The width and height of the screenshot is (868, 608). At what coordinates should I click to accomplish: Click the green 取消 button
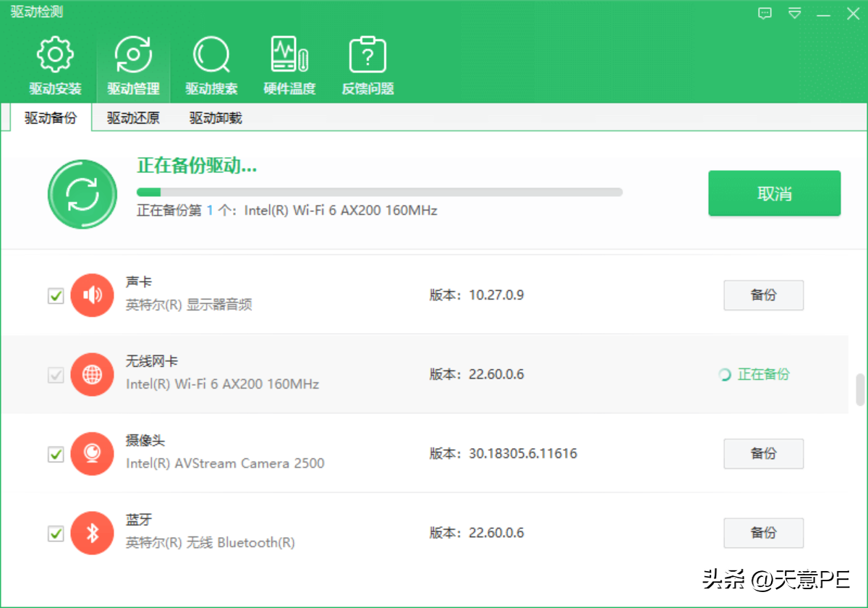coord(774,193)
